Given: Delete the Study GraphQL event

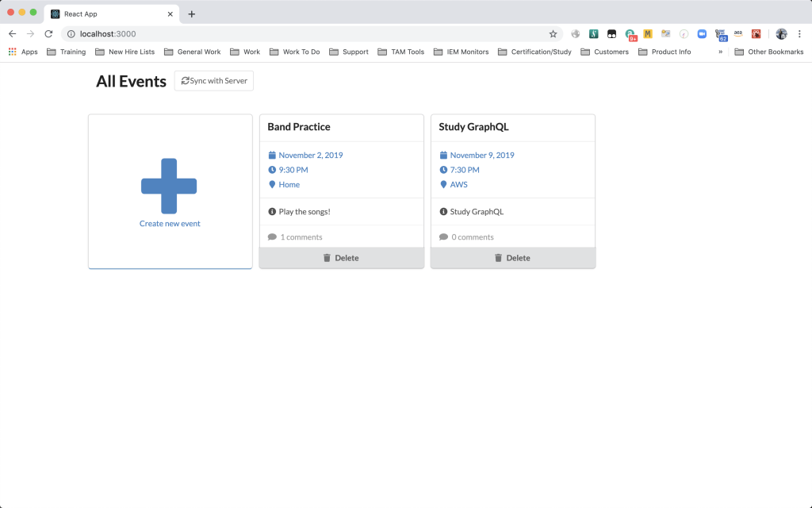Looking at the screenshot, I should (513, 258).
